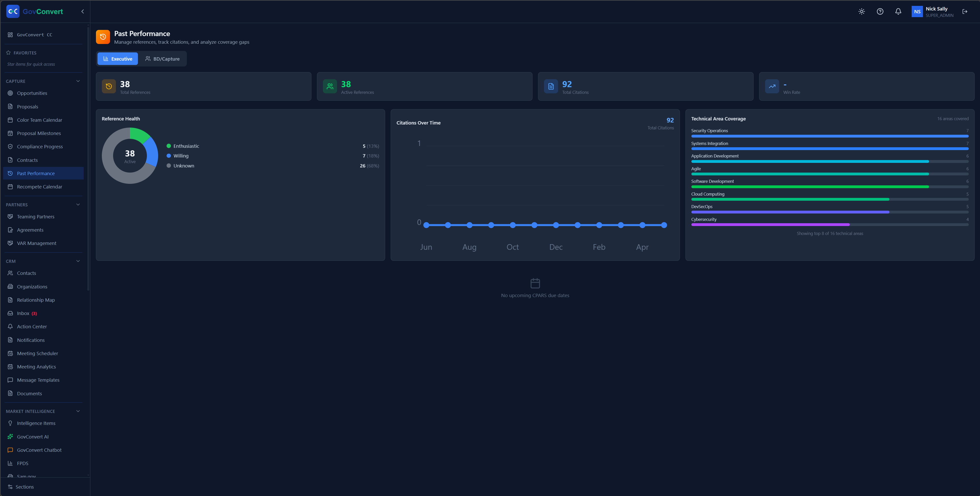Click the orange Past Performance page icon
The height and width of the screenshot is (496, 980).
[103, 37]
